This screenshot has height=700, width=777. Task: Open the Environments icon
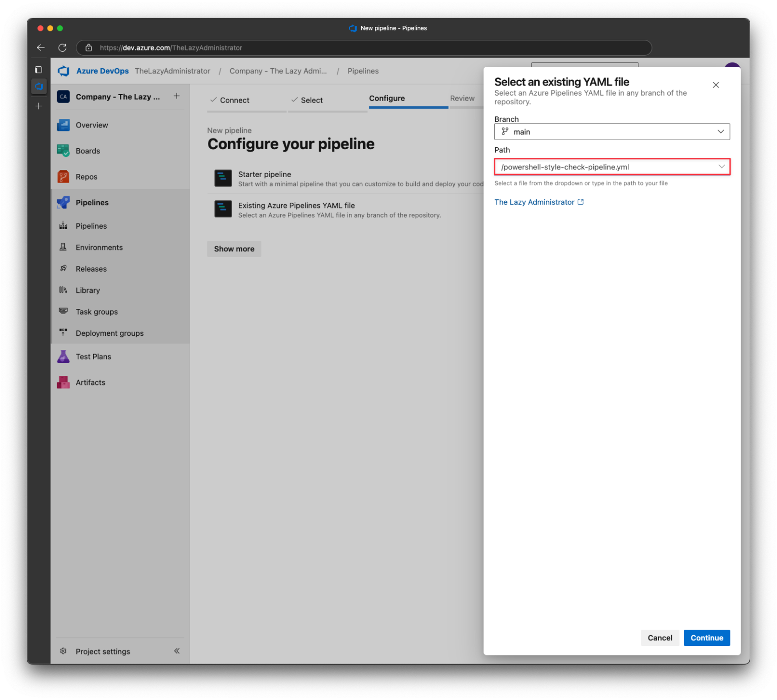click(x=63, y=247)
